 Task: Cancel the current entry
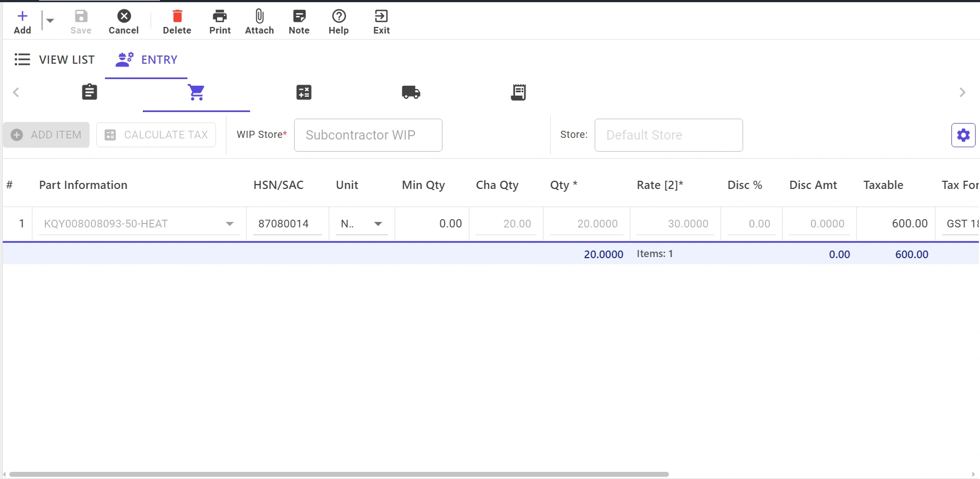point(124,23)
